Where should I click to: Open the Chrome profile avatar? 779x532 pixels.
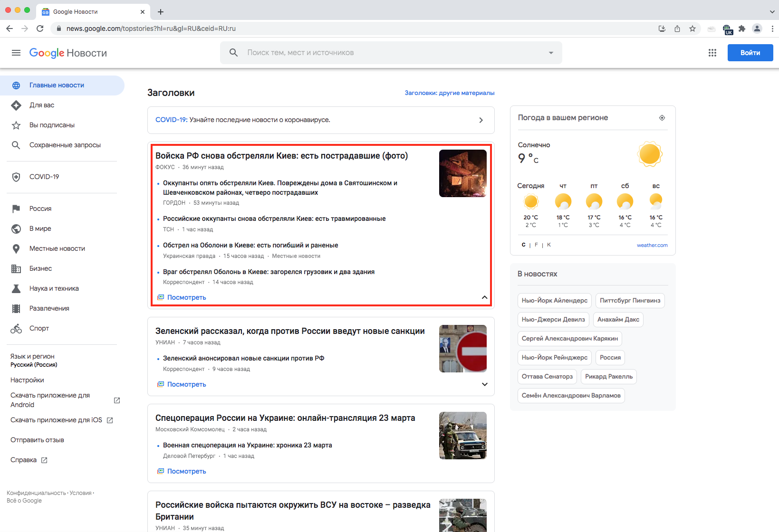coord(757,28)
